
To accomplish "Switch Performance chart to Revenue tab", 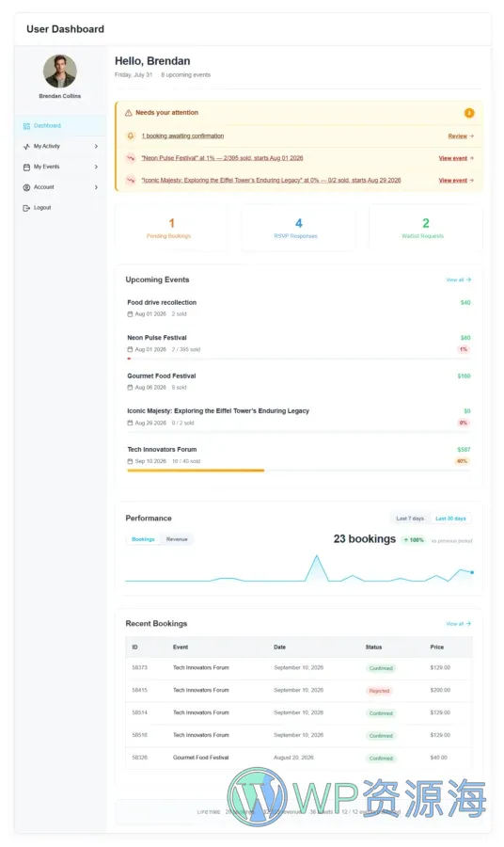I will (177, 539).
